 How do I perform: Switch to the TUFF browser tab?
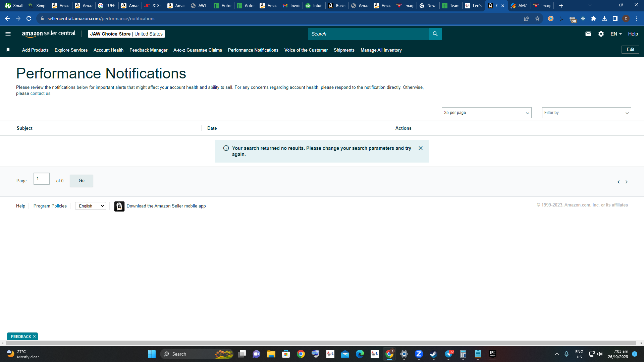coord(107,6)
